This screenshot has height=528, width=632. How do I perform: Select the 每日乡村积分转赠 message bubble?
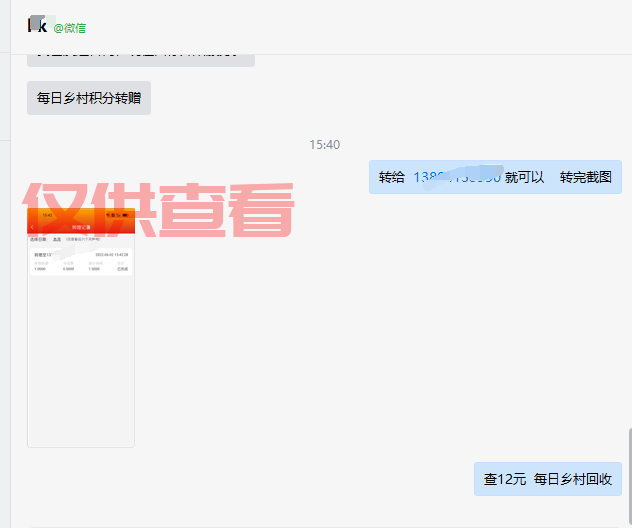[89, 98]
